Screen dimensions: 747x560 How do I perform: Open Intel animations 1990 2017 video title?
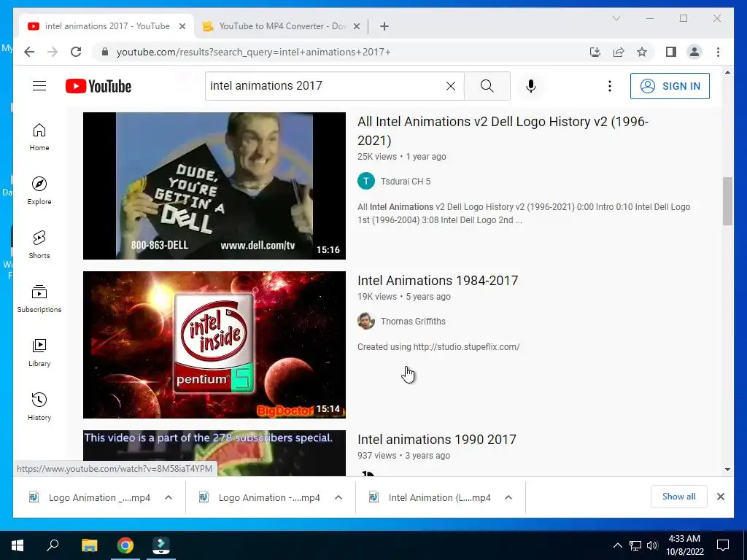click(x=437, y=439)
